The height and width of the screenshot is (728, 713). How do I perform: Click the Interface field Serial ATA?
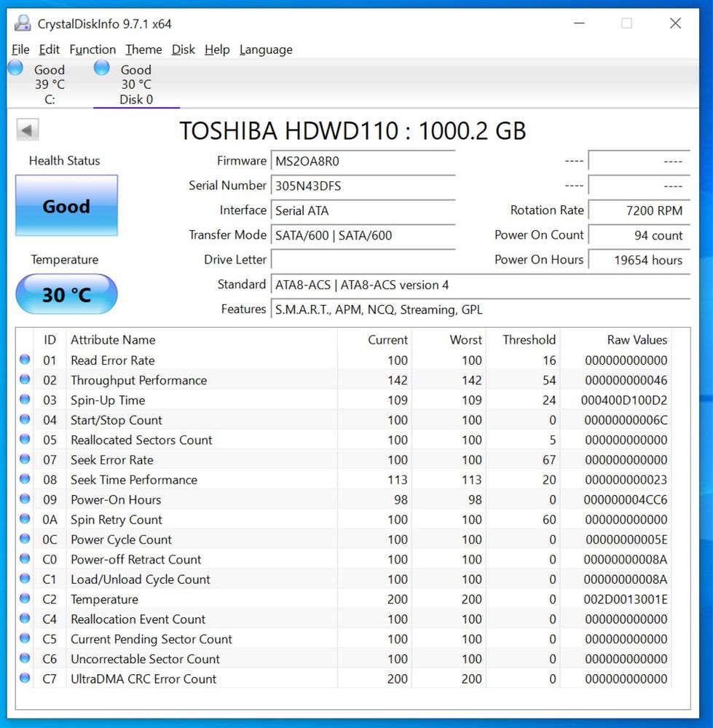363,211
